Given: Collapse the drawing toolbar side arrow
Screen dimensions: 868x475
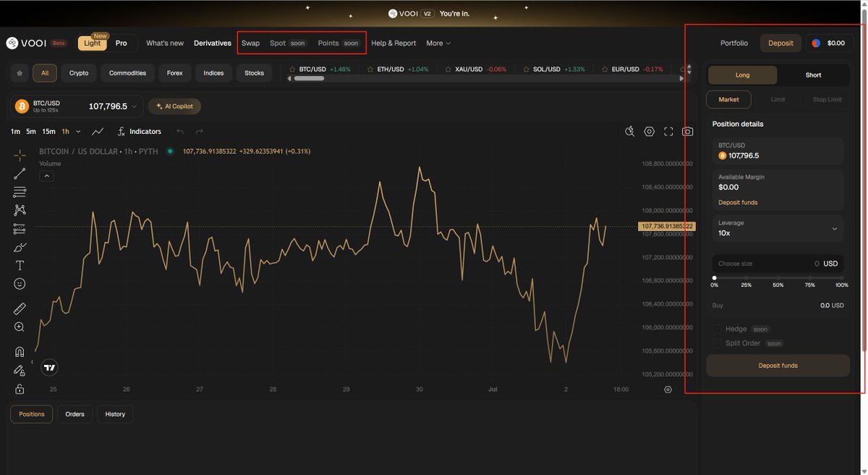Looking at the screenshot, I should pos(32,361).
